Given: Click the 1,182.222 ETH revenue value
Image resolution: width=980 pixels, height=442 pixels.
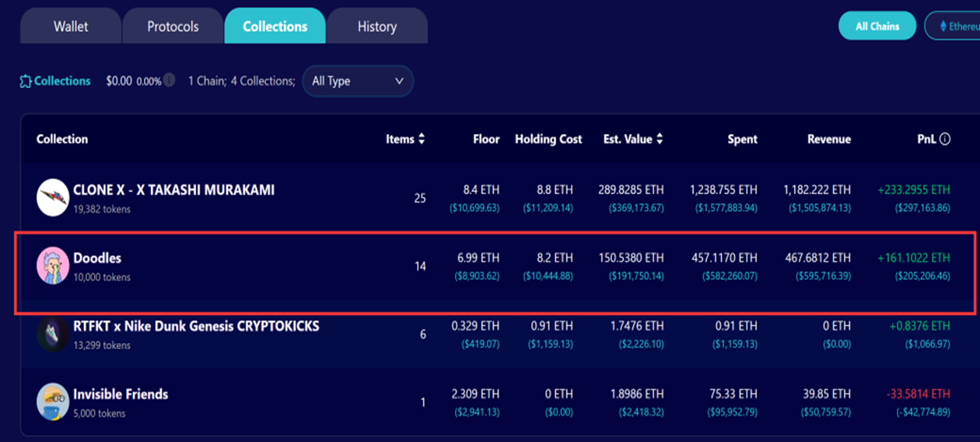Looking at the screenshot, I should (818, 190).
